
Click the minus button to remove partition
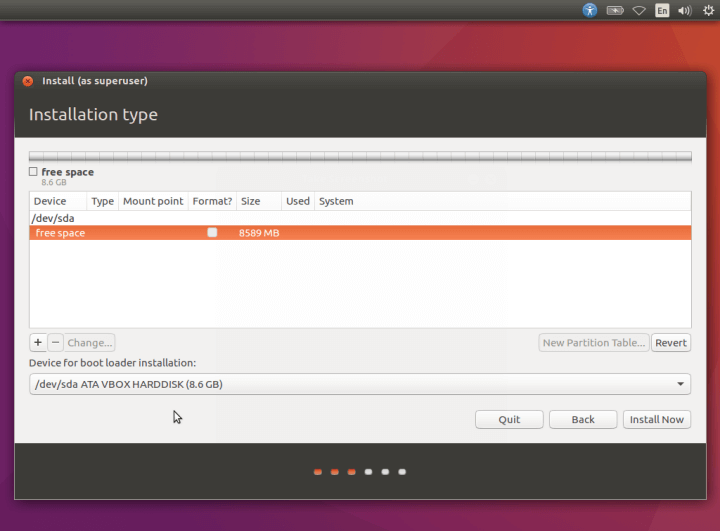pyautogui.click(x=56, y=342)
